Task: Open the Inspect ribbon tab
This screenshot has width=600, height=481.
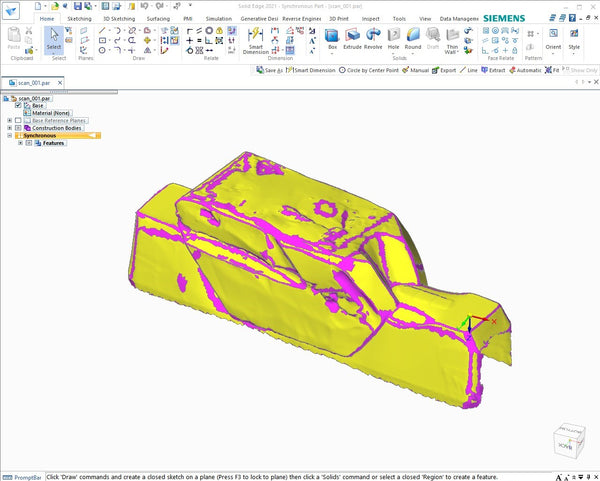Action: [371, 18]
